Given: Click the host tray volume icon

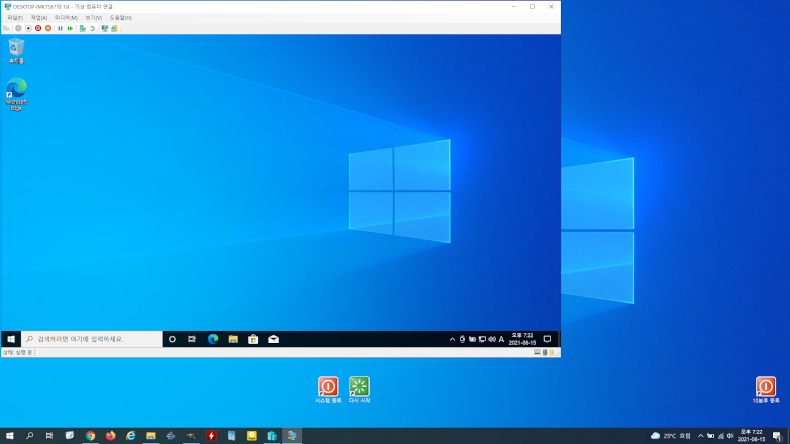Looking at the screenshot, I should pyautogui.click(x=730, y=436).
